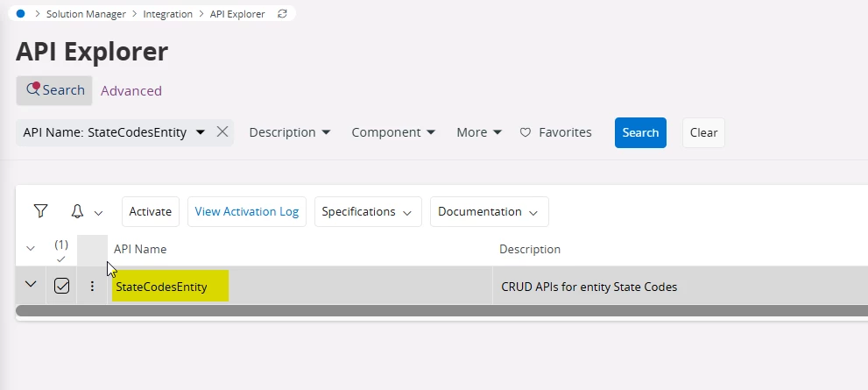
Task: Expand all rows using header chevron
Action: [x=31, y=249]
